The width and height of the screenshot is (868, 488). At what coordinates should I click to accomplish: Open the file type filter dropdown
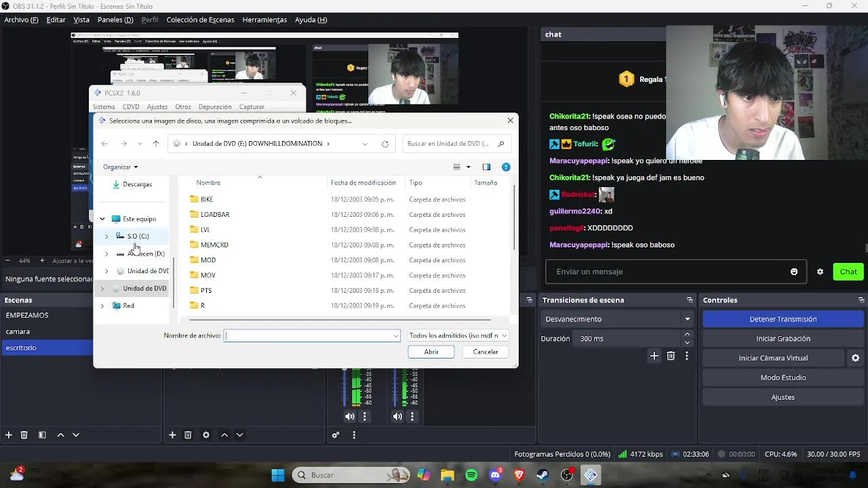(x=458, y=335)
